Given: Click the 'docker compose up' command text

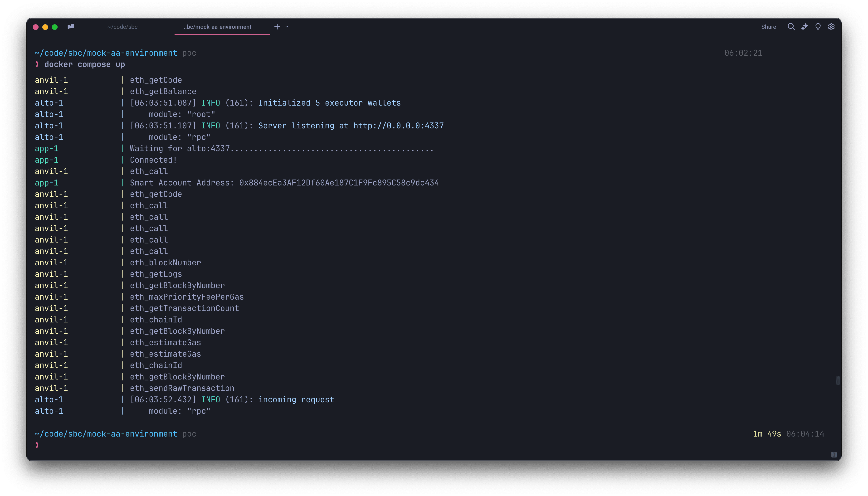Looking at the screenshot, I should tap(84, 64).
